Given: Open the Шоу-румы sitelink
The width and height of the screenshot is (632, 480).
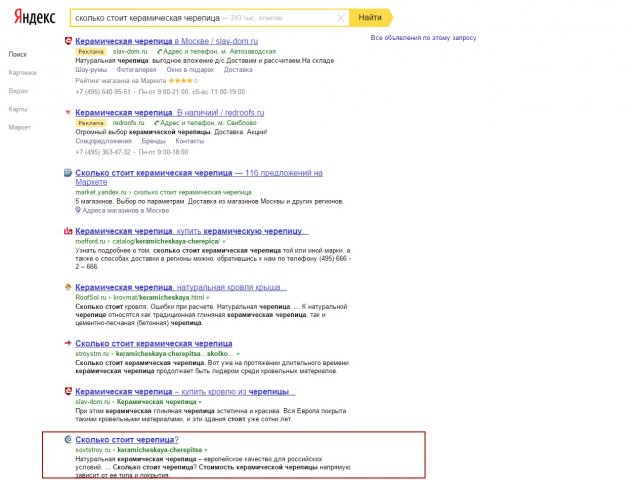Looking at the screenshot, I should click(91, 70).
